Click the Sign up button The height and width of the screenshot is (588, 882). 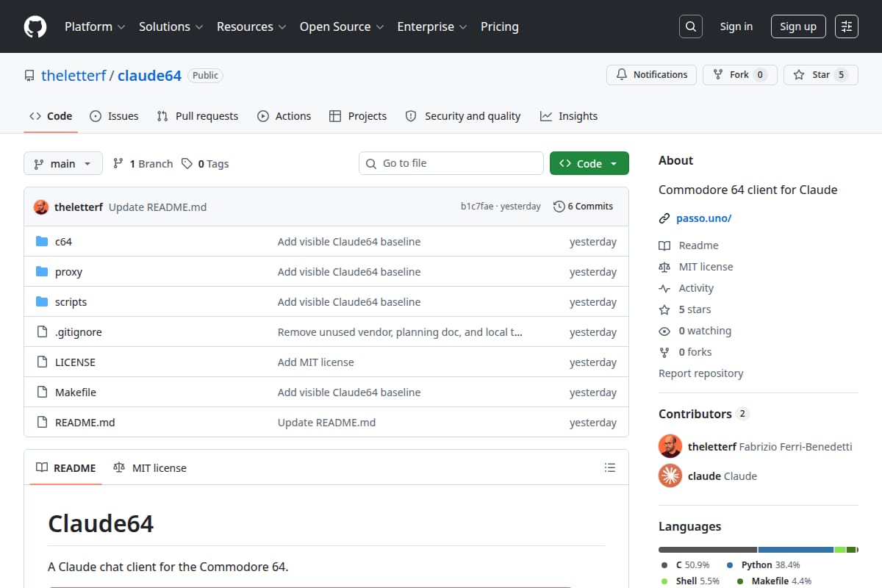[x=798, y=26]
